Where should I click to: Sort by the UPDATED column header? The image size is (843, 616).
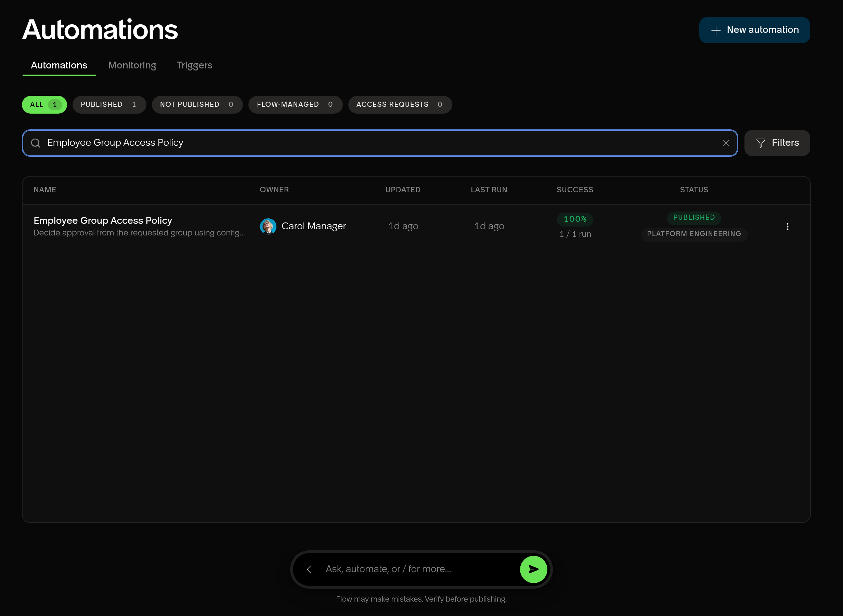click(x=403, y=190)
